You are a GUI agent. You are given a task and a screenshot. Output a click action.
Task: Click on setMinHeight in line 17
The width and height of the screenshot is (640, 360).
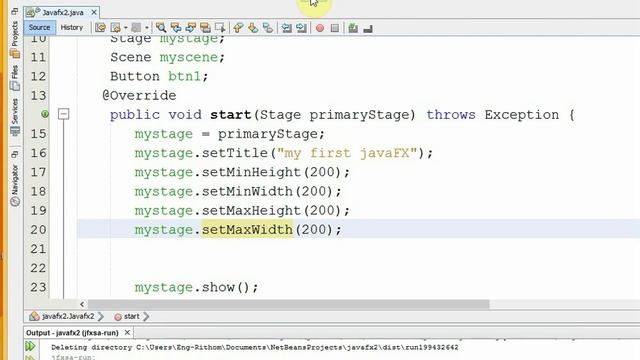[x=251, y=172]
